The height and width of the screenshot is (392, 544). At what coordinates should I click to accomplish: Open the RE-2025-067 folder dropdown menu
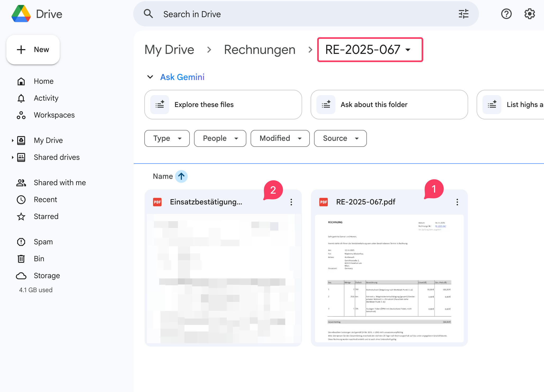408,50
